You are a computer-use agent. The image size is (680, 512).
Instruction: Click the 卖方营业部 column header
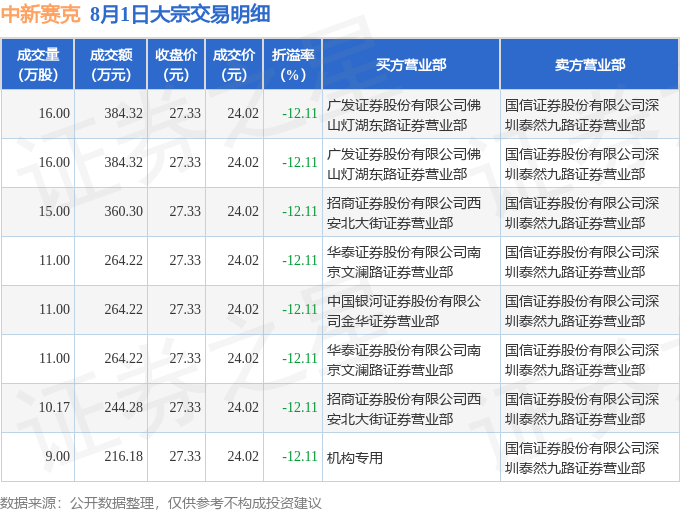[590, 65]
